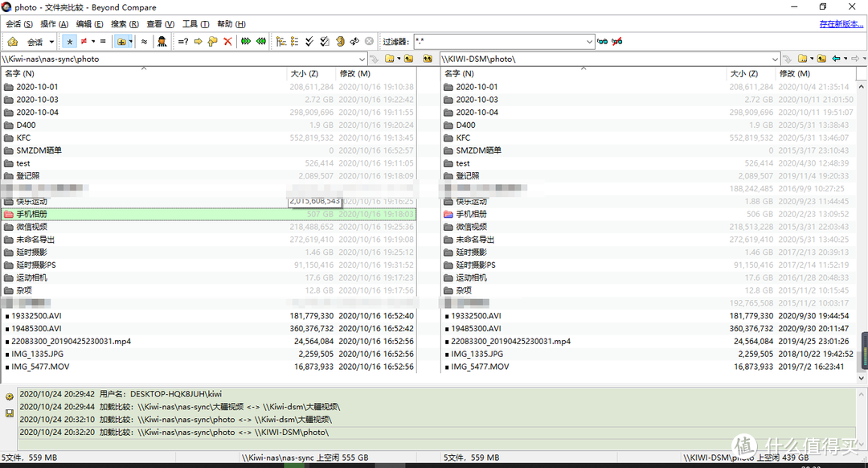The height and width of the screenshot is (468, 868).
Task: Click the Copy to right arrow icon
Action: pos(199,42)
